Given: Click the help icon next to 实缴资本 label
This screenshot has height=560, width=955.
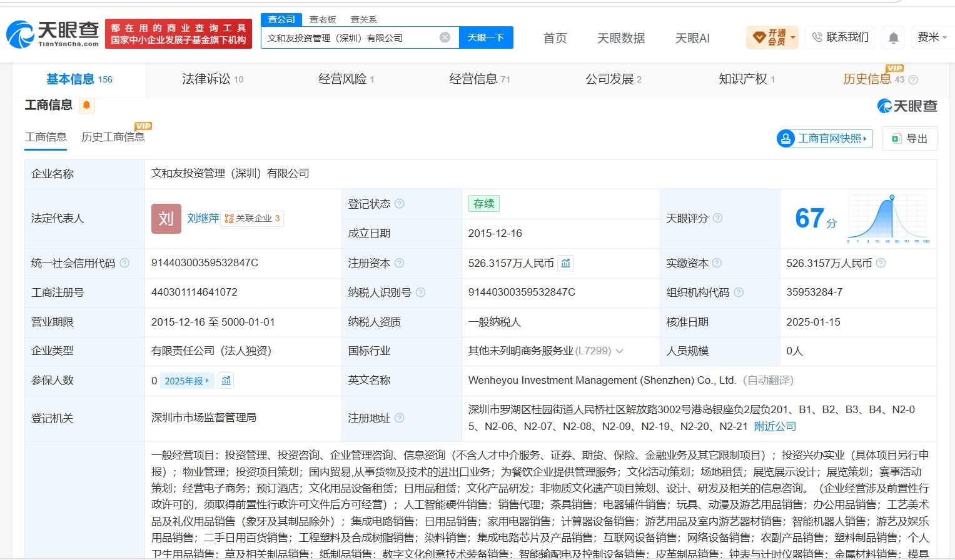Looking at the screenshot, I should coord(717,263).
